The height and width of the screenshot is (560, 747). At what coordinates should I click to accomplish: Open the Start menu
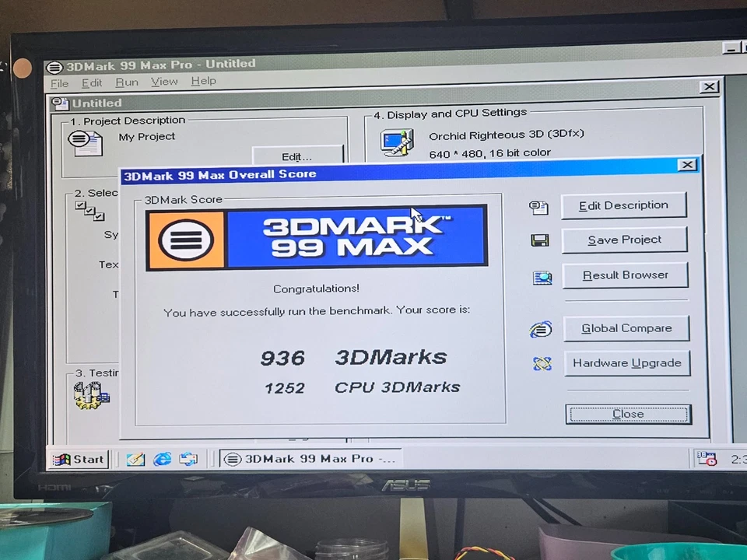[77, 459]
